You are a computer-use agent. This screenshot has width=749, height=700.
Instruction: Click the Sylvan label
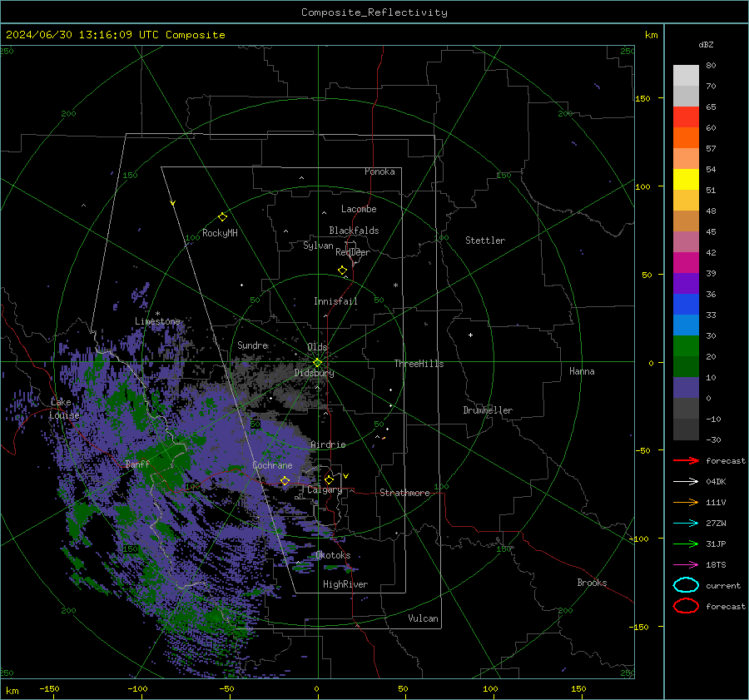pyautogui.click(x=318, y=246)
